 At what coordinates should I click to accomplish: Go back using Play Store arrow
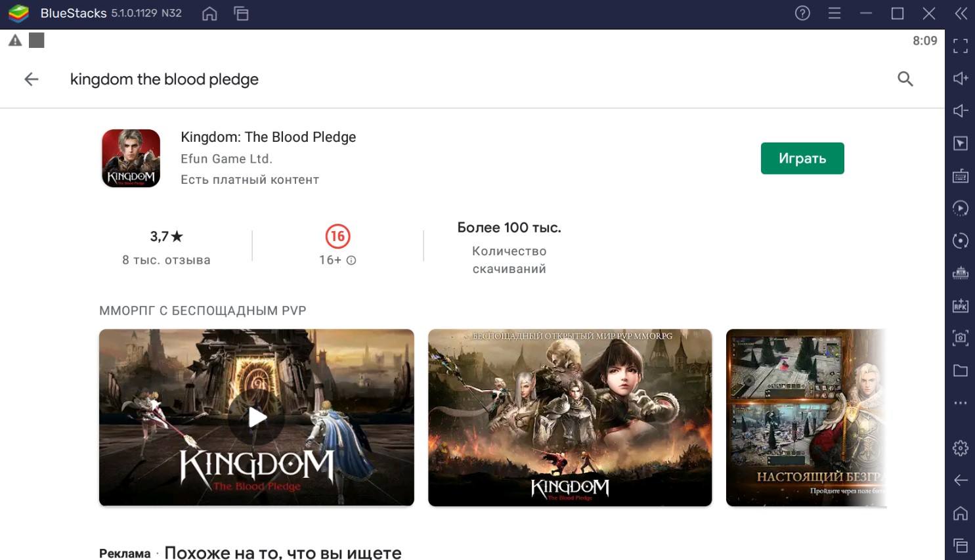32,79
